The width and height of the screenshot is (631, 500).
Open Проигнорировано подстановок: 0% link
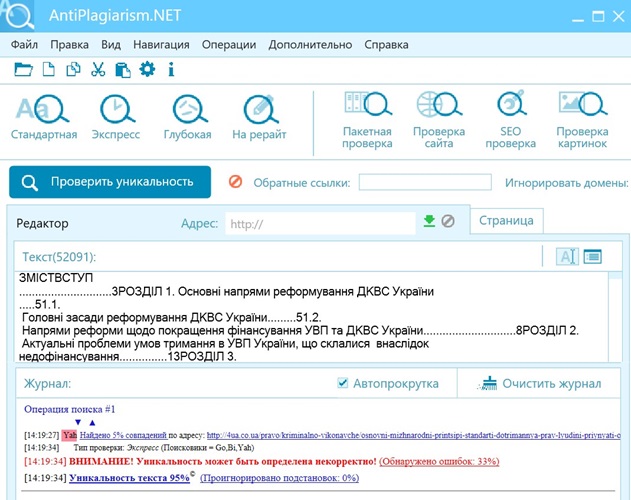pyautogui.click(x=279, y=478)
